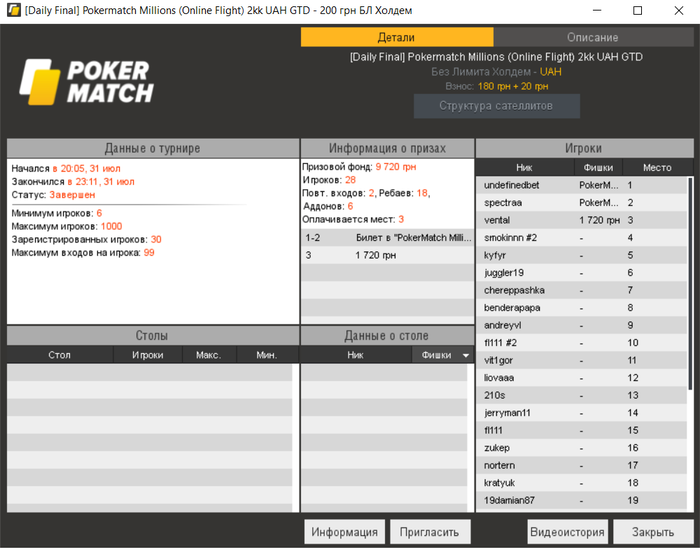Click the Информация о призах panel header
Image resolution: width=700 pixels, height=552 pixels.
click(x=388, y=148)
